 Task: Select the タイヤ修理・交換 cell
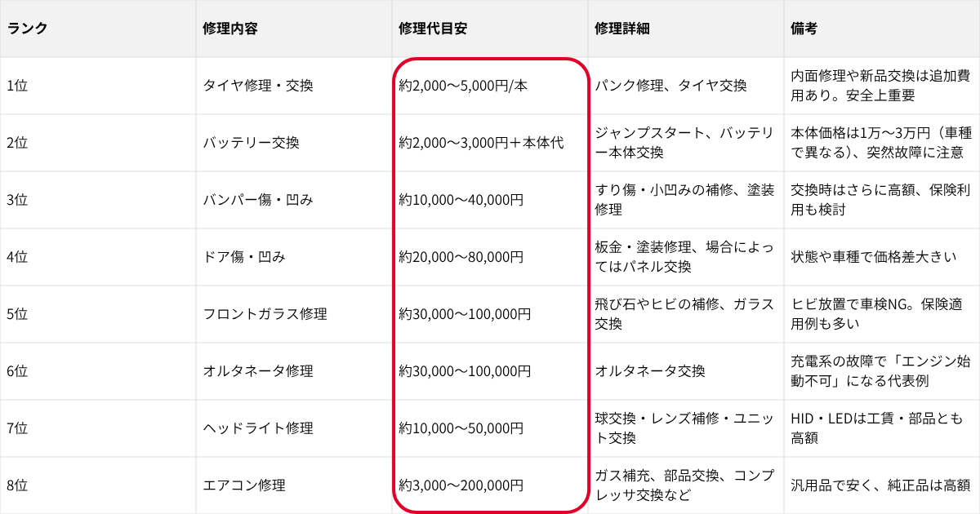click(258, 86)
